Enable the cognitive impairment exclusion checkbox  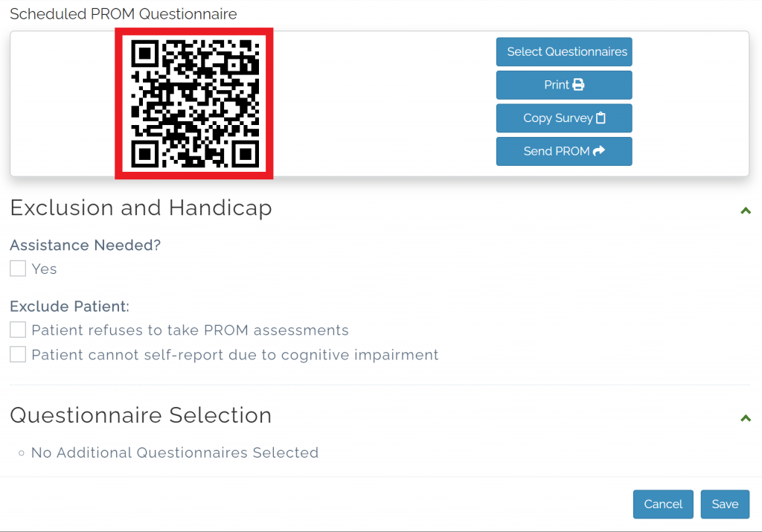pyautogui.click(x=18, y=354)
